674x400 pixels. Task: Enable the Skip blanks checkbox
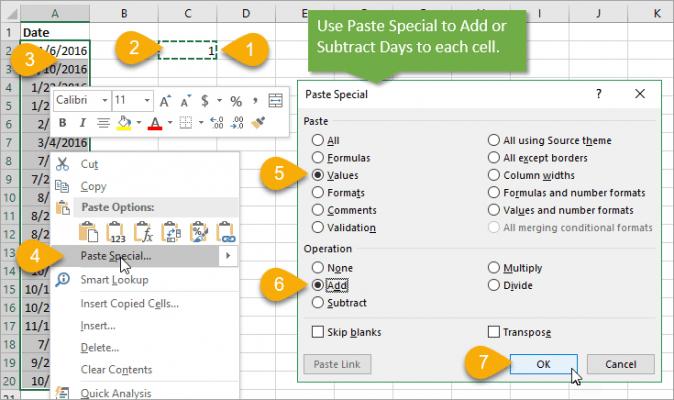(x=318, y=332)
